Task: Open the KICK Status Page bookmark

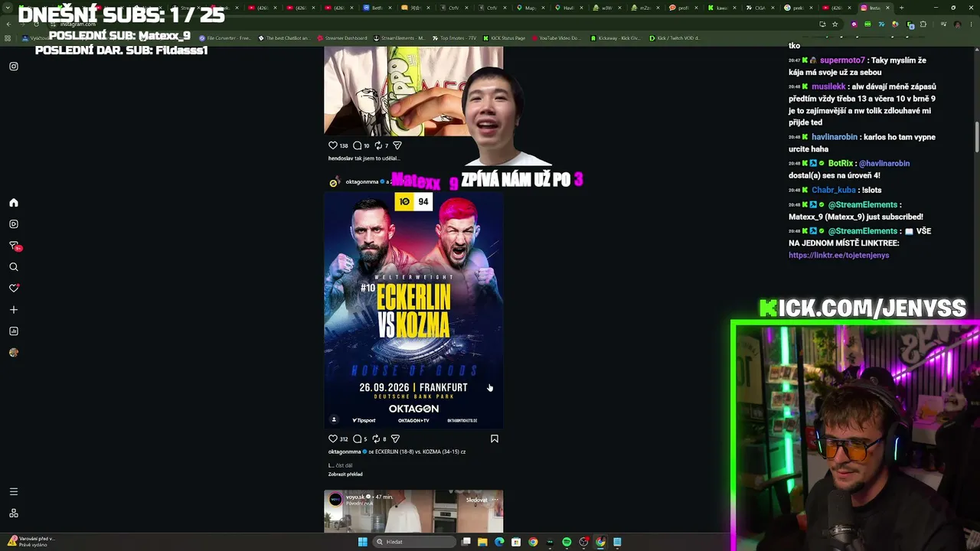Action: click(x=504, y=37)
